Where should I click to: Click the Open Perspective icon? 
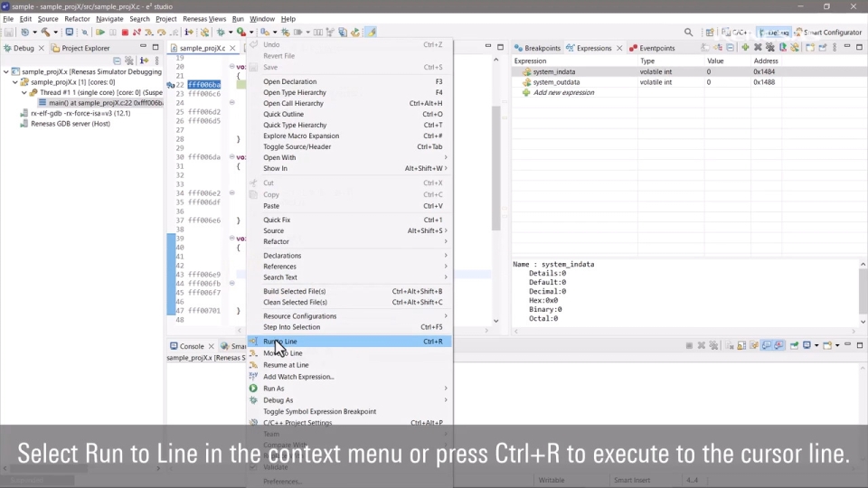click(x=710, y=33)
